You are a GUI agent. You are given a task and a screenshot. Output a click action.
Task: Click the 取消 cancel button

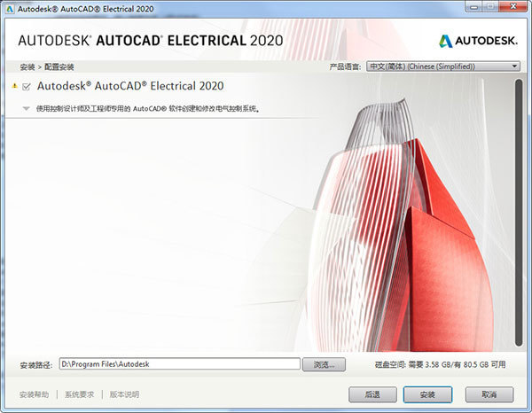click(489, 394)
